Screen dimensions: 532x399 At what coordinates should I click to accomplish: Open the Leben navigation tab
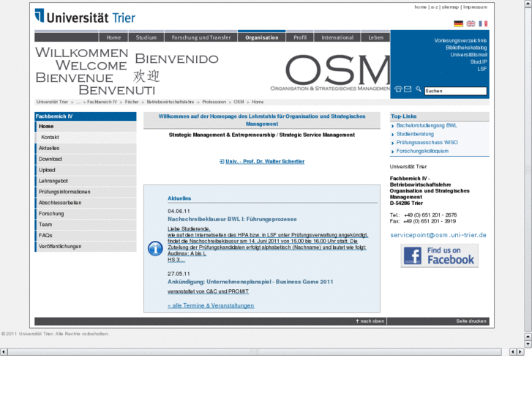click(376, 37)
